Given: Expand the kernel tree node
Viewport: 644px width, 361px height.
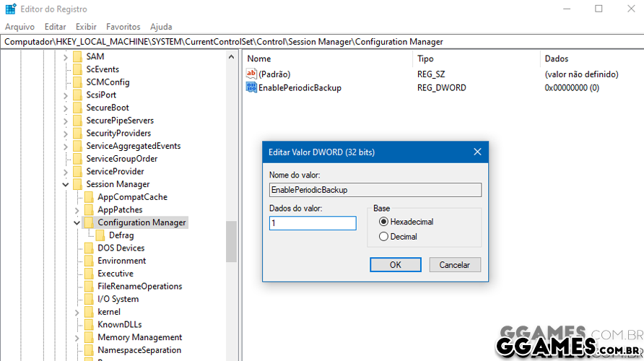Looking at the screenshot, I should click(x=77, y=312).
